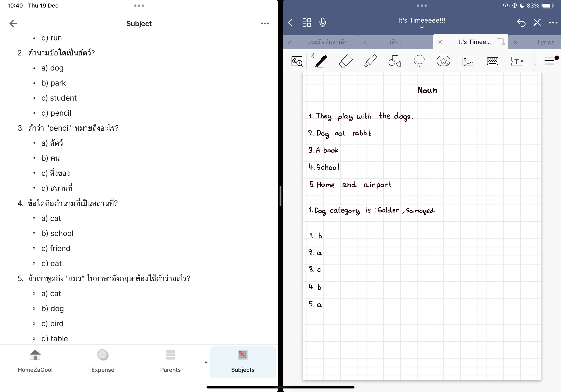The width and height of the screenshot is (561, 392).
Task: Toggle read-only pencil mode icon
Action: 537,23
